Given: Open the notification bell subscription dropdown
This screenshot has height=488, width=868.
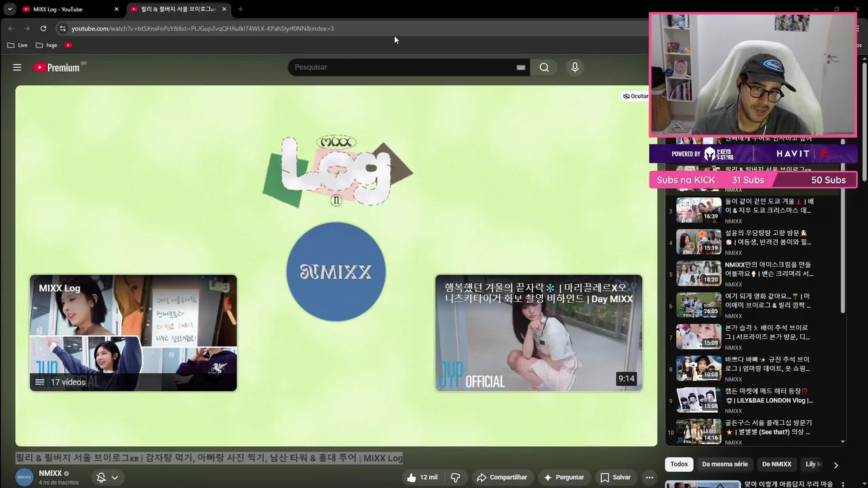Looking at the screenshot, I should (x=107, y=477).
